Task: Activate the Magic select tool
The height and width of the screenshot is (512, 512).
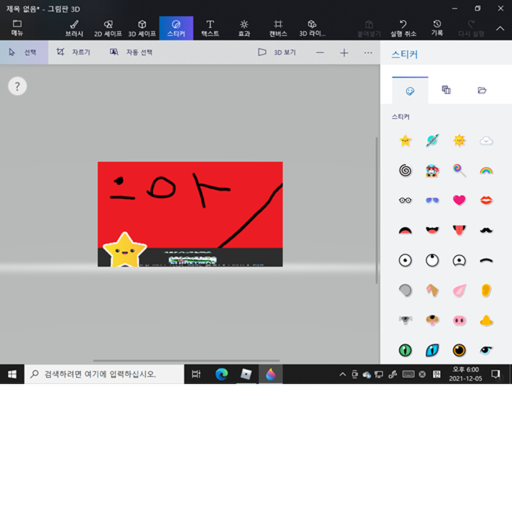Action: pos(131,52)
